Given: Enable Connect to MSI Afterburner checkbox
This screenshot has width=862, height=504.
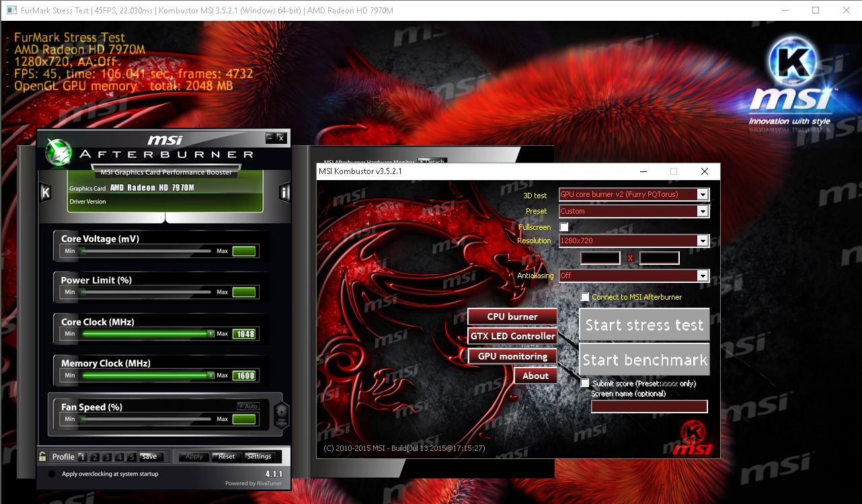Looking at the screenshot, I should pyautogui.click(x=585, y=297).
